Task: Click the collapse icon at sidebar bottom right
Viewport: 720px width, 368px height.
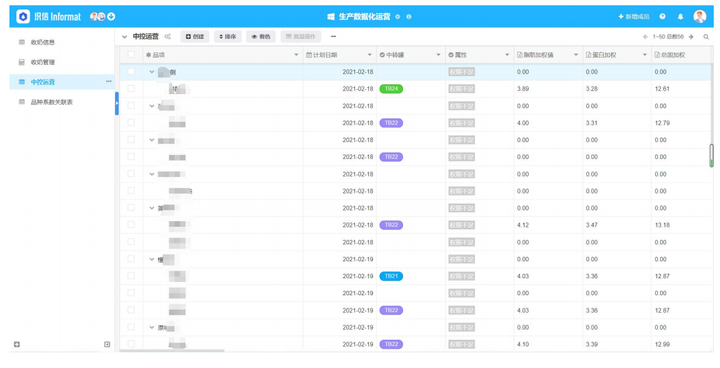Action: [107, 345]
